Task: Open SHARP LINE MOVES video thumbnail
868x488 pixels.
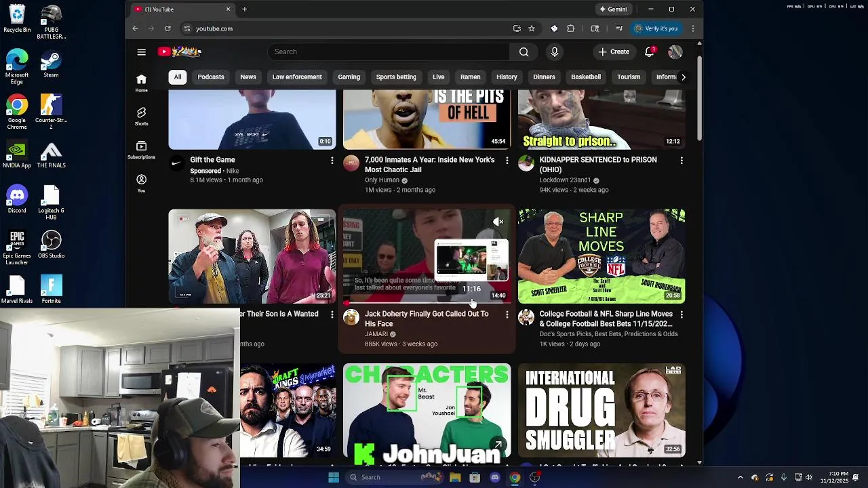Action: pos(601,256)
